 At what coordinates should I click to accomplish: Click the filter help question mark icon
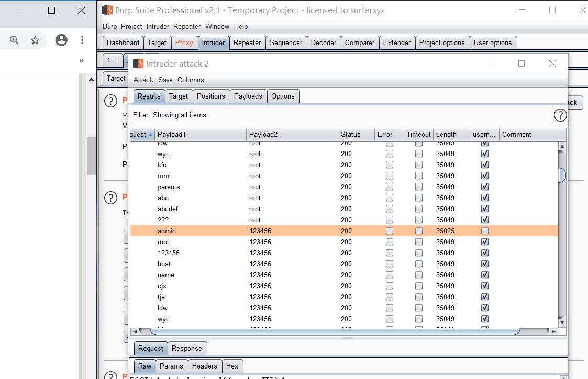coord(560,115)
